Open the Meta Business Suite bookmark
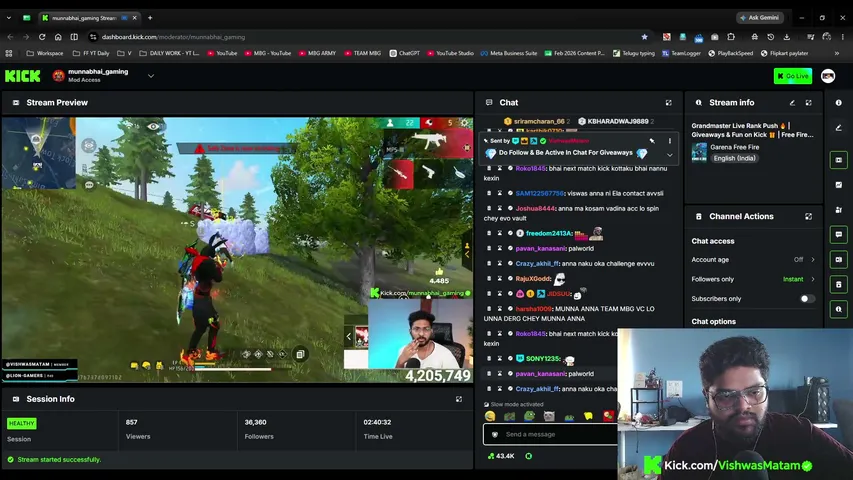This screenshot has height=480, width=853. pyautogui.click(x=509, y=53)
